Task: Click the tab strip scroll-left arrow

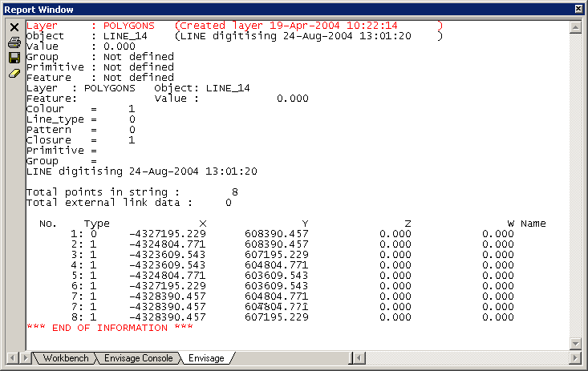Action: coord(12,358)
